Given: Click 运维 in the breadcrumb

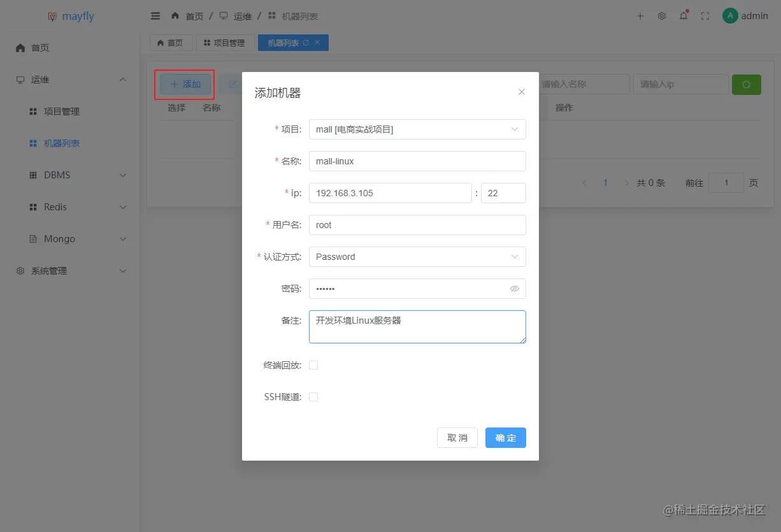Looking at the screenshot, I should coord(243,16).
